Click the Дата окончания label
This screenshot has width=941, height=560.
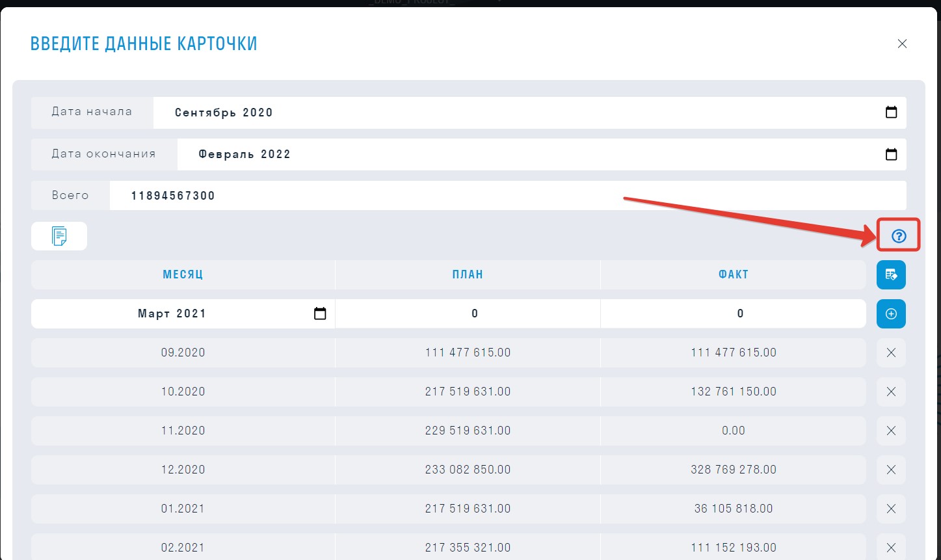point(103,154)
